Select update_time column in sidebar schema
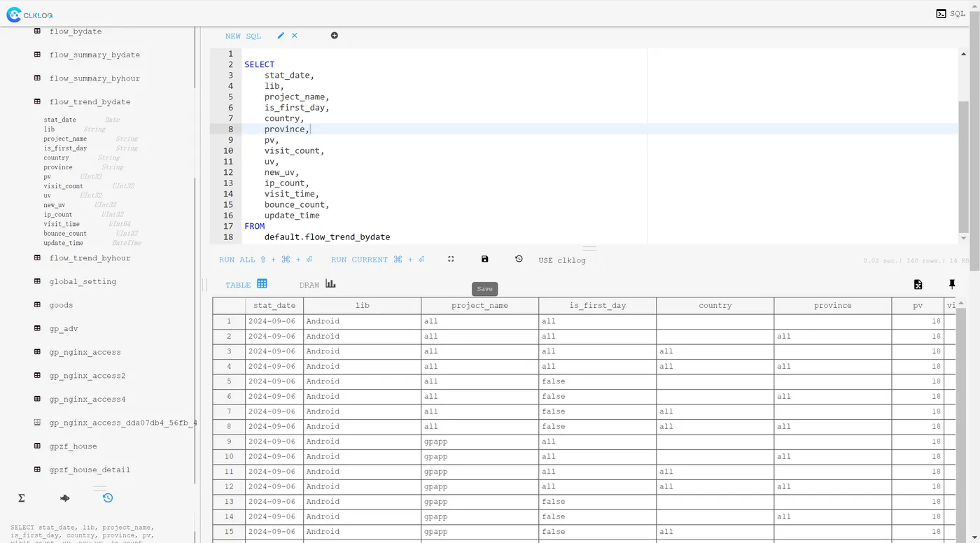The image size is (980, 543). tap(63, 244)
